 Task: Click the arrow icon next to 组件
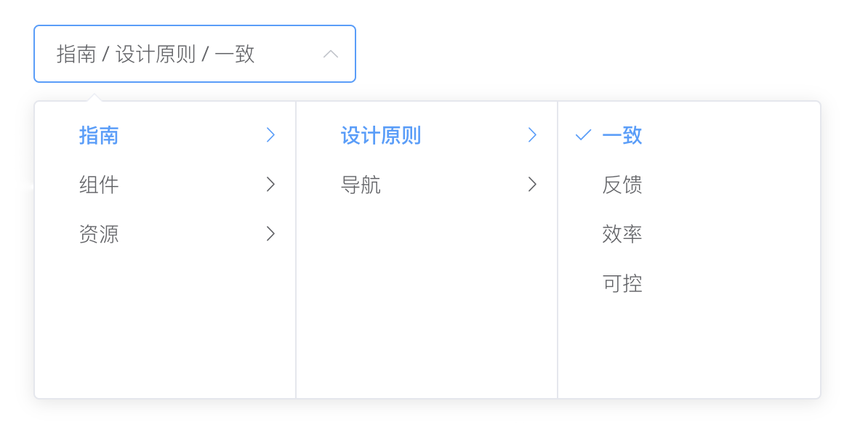pos(270,185)
